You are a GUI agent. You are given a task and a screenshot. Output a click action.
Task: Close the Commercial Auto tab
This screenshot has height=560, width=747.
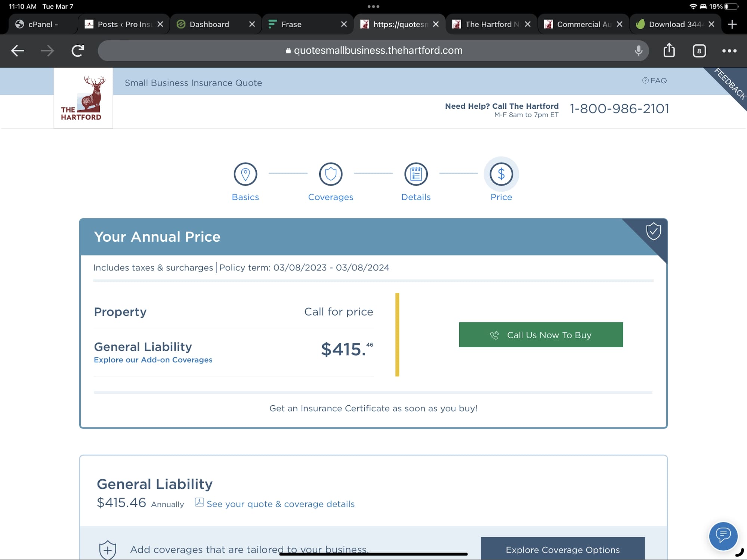click(x=619, y=24)
